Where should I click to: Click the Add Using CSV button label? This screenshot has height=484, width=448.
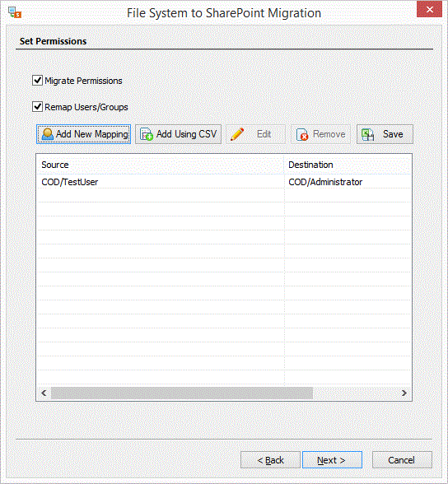click(186, 134)
